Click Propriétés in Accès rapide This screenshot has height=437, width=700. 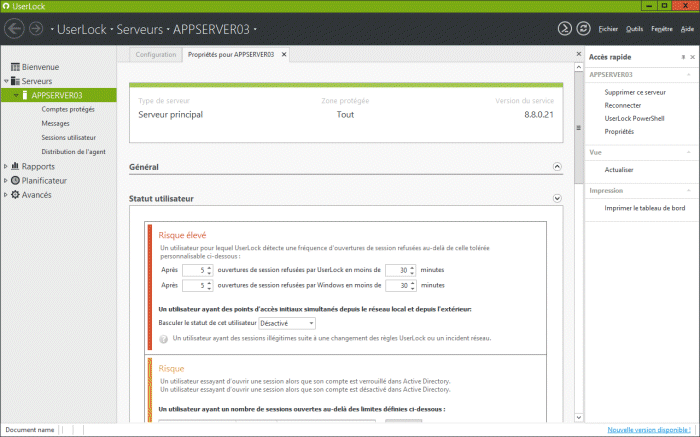(x=619, y=131)
